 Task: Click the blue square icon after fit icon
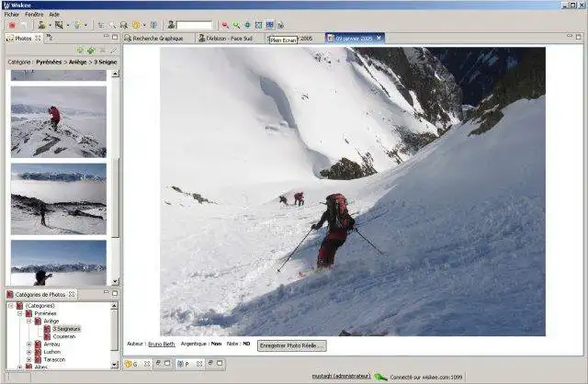[x=258, y=25]
